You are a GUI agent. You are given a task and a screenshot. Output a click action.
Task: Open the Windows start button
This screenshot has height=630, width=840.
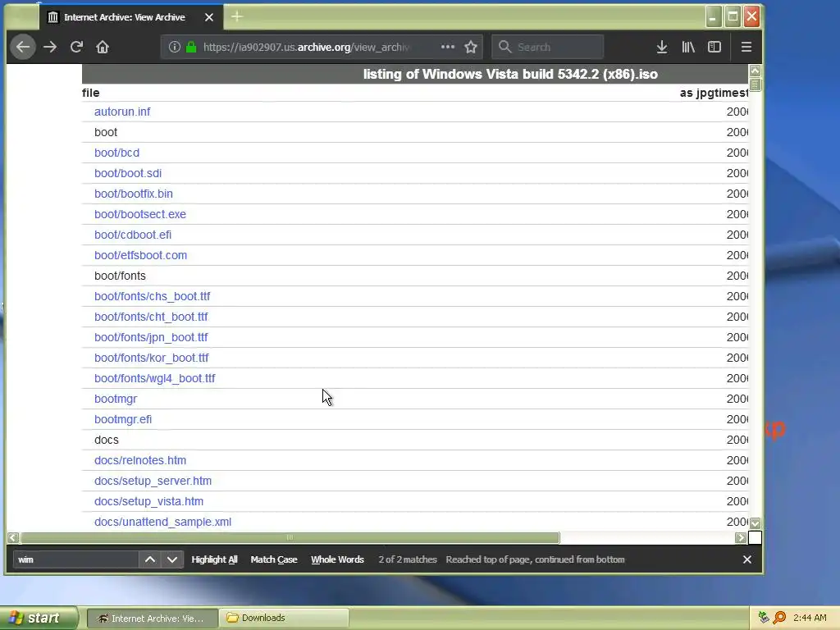point(38,618)
